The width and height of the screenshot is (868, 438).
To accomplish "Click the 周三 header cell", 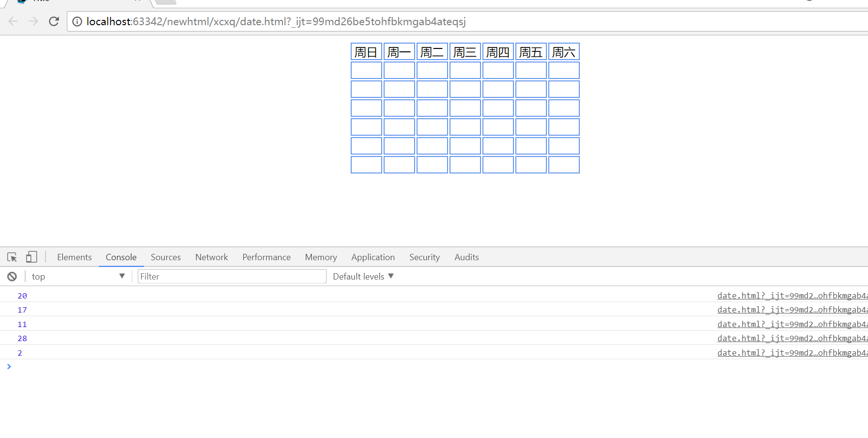I will click(465, 52).
